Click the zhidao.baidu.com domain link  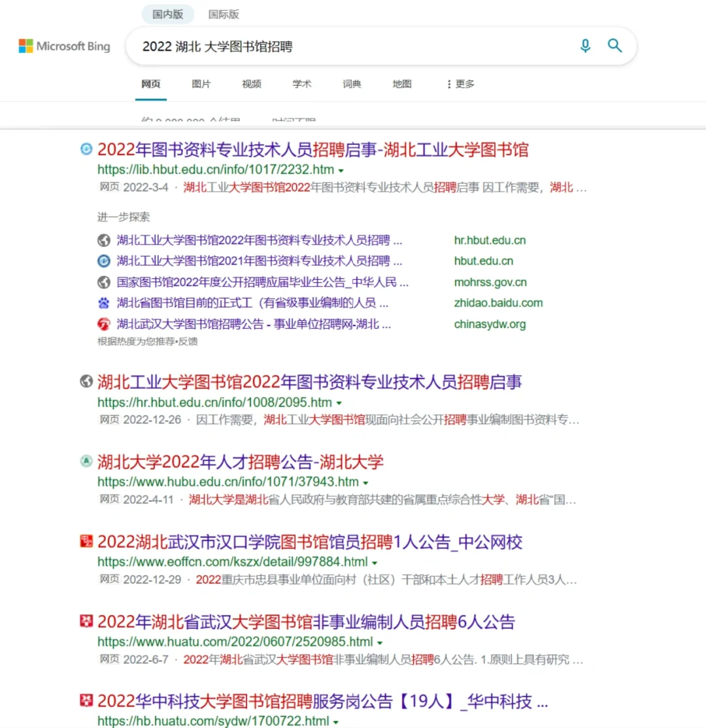498,303
